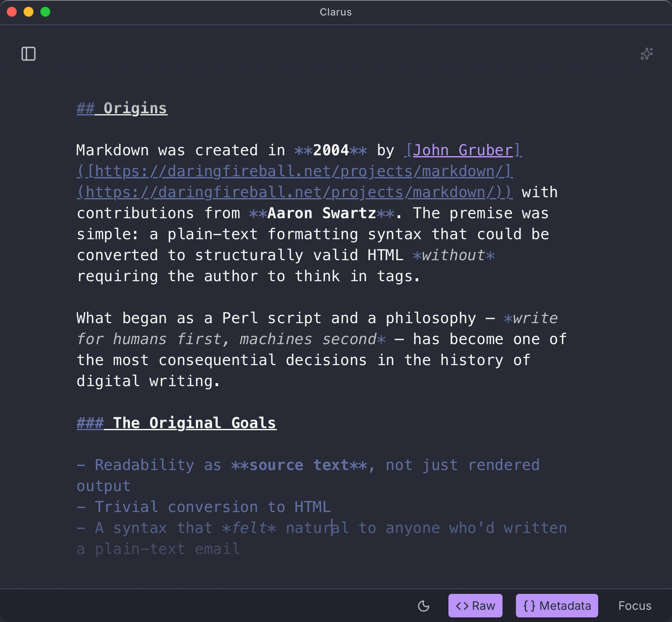
Task: Open the AI sparkle assistant icon
Action: click(646, 54)
